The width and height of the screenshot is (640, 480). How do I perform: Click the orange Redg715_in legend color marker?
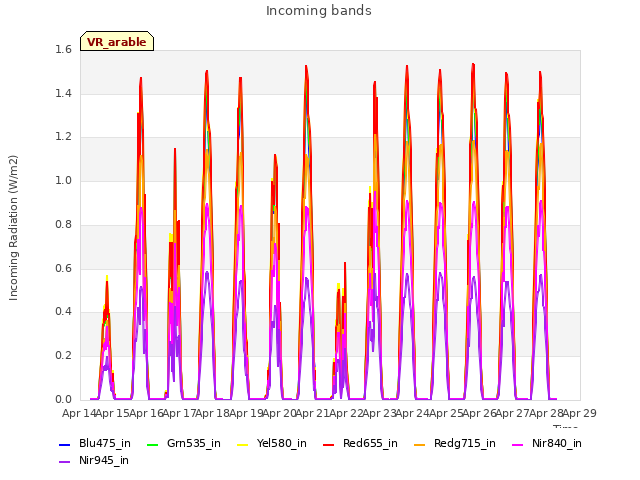pos(420,444)
